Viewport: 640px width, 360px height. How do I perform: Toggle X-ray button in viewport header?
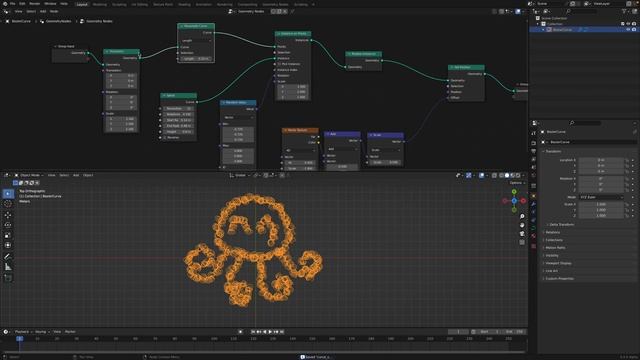tap(494, 175)
